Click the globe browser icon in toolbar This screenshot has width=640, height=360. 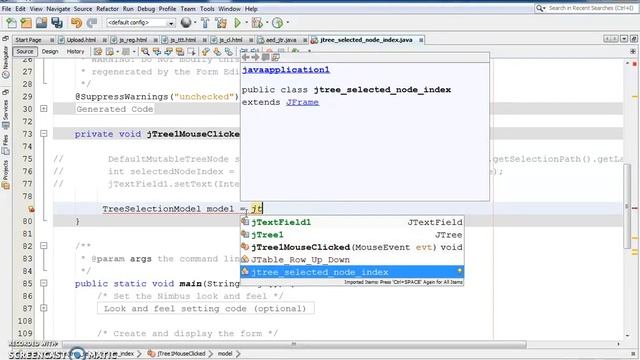click(x=186, y=23)
